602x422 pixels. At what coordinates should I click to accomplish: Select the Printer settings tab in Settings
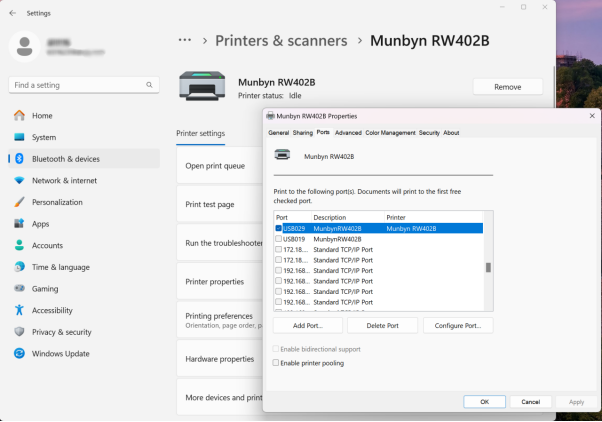coord(200,134)
